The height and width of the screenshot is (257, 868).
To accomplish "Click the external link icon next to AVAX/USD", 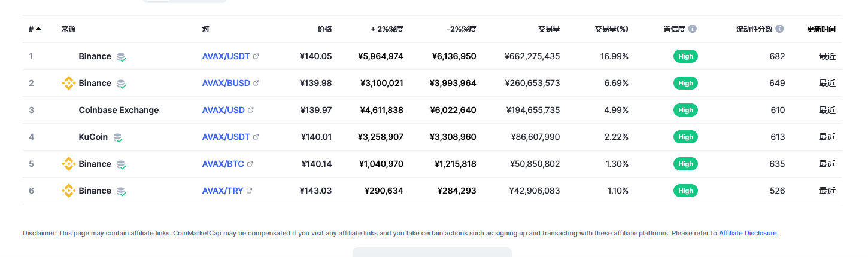I will tap(251, 110).
